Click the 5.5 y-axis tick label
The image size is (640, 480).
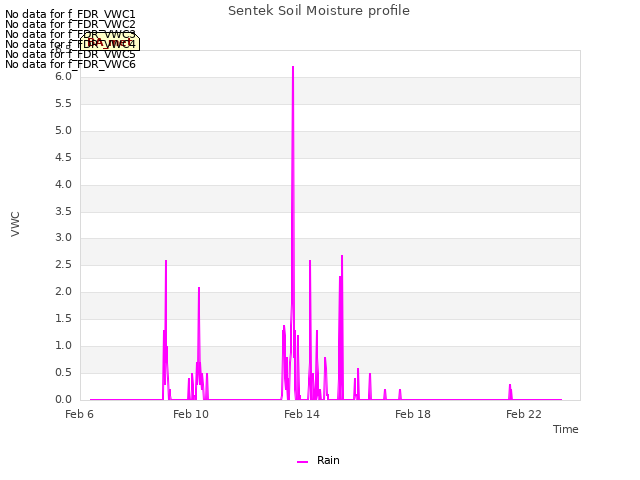(x=63, y=104)
